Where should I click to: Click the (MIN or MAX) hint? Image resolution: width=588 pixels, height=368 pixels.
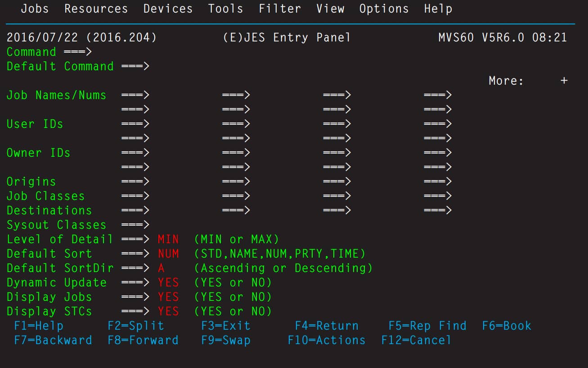(x=237, y=239)
